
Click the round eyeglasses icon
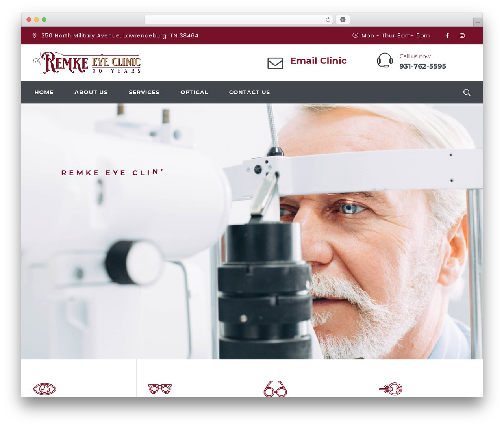coord(275,389)
